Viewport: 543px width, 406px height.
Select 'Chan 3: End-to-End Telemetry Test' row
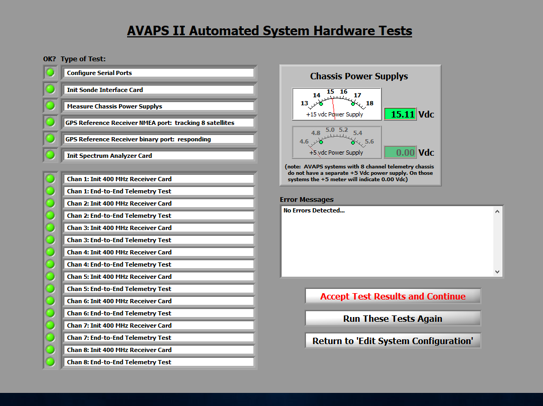(x=158, y=240)
